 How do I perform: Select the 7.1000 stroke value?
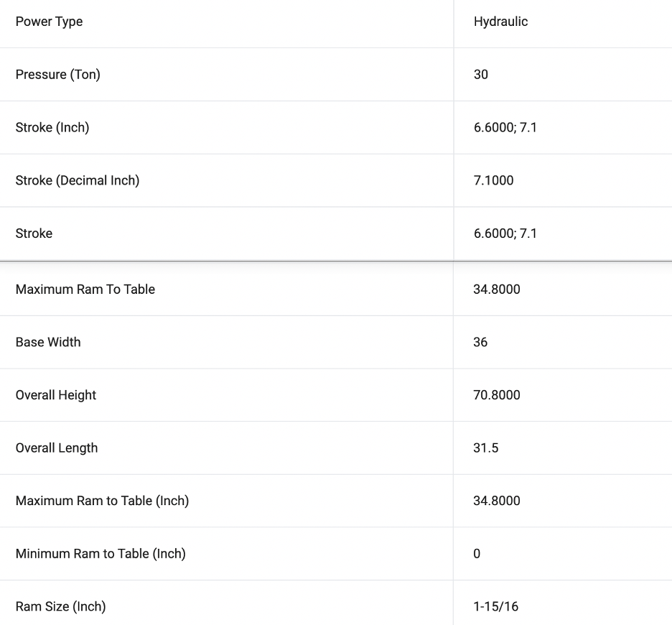493,180
